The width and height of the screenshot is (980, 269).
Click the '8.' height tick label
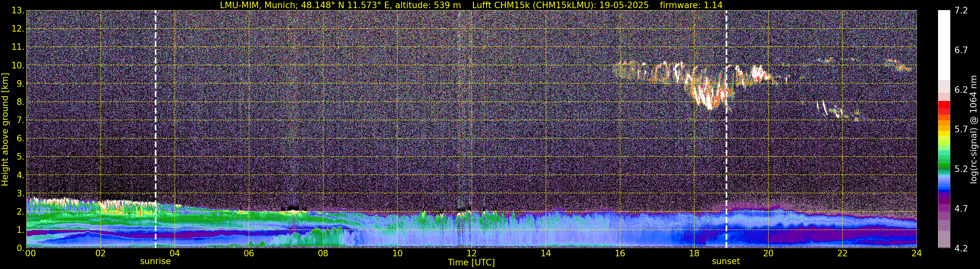(20, 102)
